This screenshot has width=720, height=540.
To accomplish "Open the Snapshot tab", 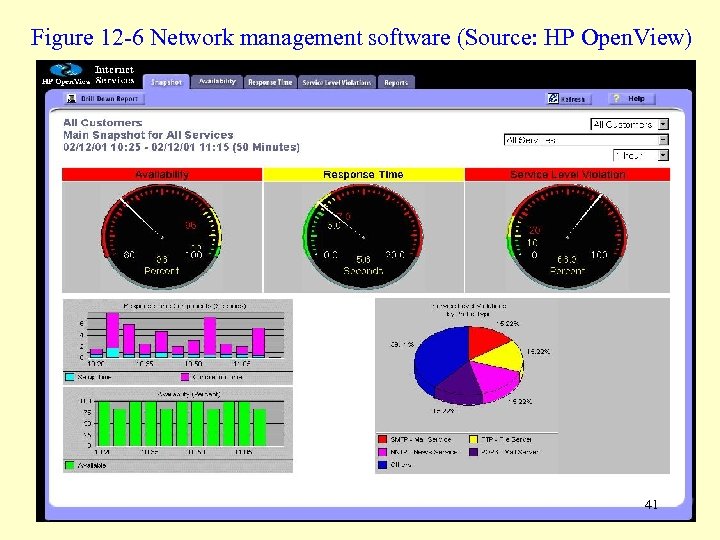I will (x=166, y=82).
